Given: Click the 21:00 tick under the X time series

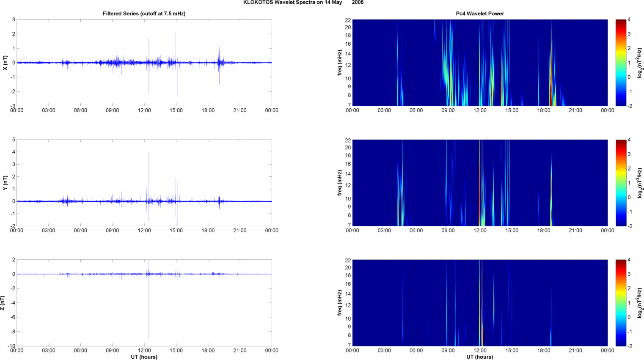Looking at the screenshot, I should (239, 110).
